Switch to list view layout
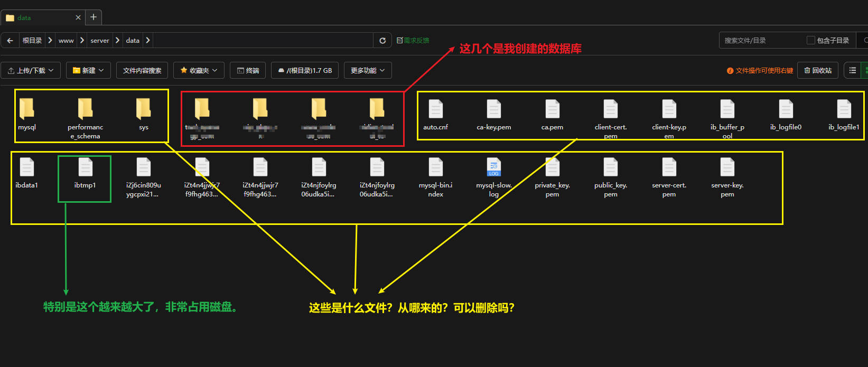The height and width of the screenshot is (367, 868). click(x=852, y=70)
